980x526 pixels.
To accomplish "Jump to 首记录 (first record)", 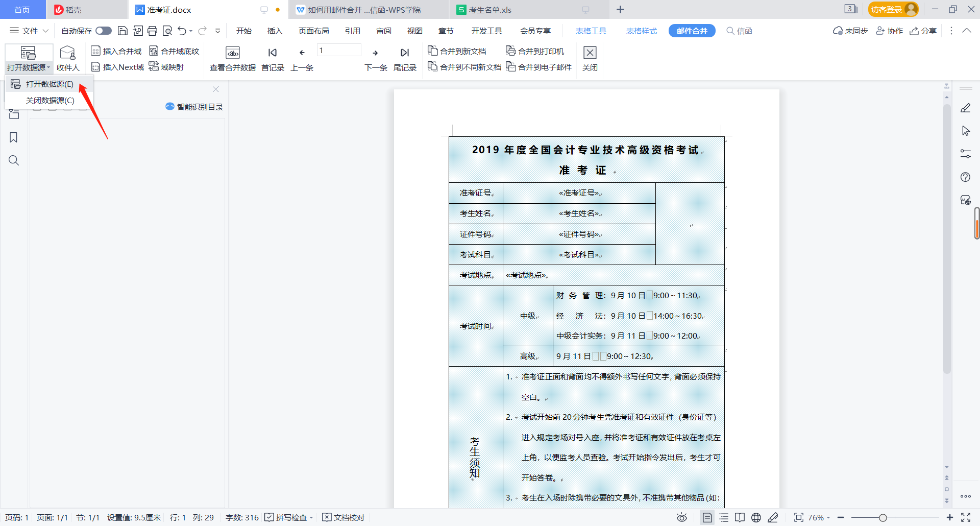I will pyautogui.click(x=272, y=58).
